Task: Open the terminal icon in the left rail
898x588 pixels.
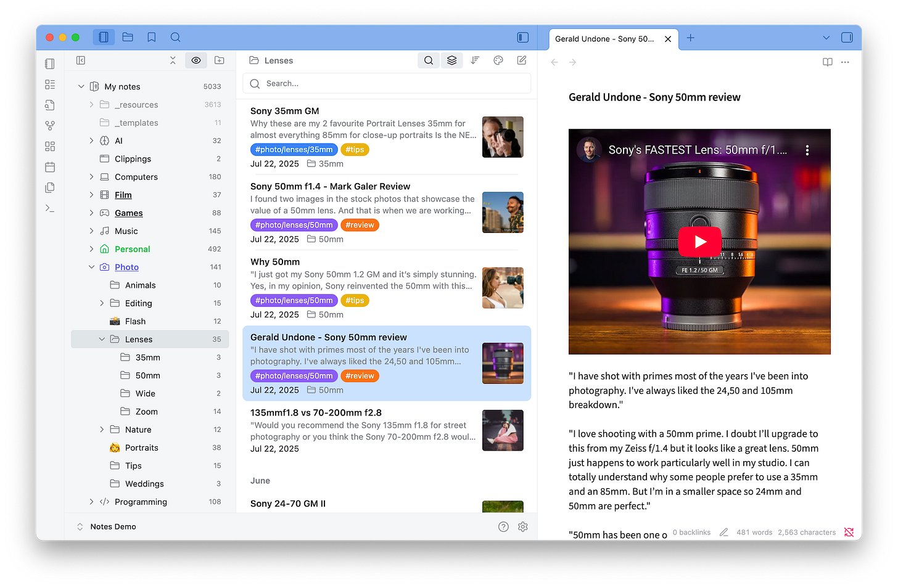Action: tap(49, 208)
